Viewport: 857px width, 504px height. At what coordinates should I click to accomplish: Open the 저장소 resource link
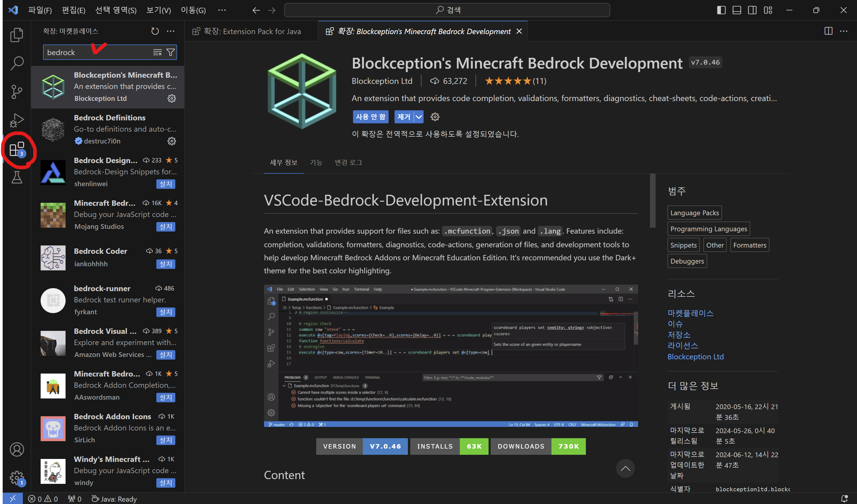click(678, 335)
